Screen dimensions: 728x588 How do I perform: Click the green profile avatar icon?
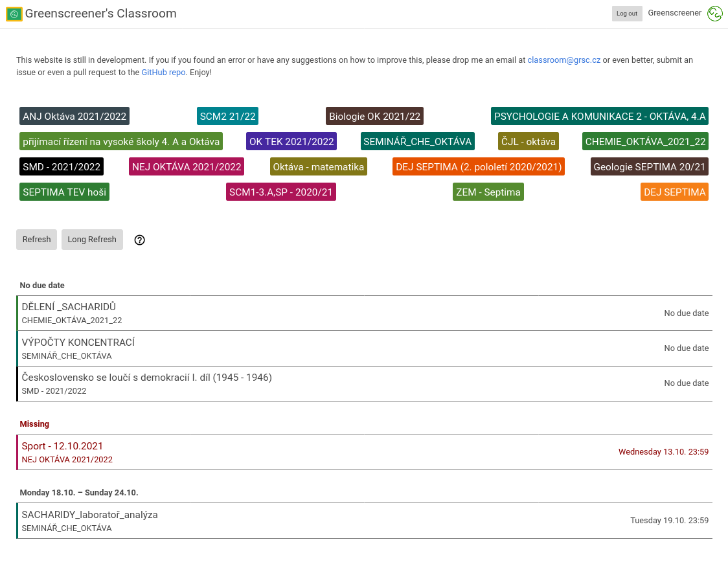(x=714, y=13)
